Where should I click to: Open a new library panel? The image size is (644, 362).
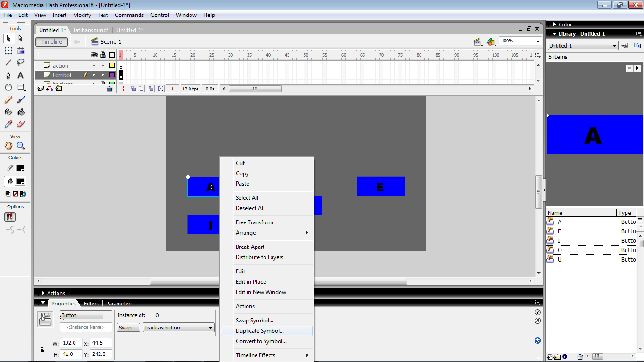pyautogui.click(x=637, y=46)
